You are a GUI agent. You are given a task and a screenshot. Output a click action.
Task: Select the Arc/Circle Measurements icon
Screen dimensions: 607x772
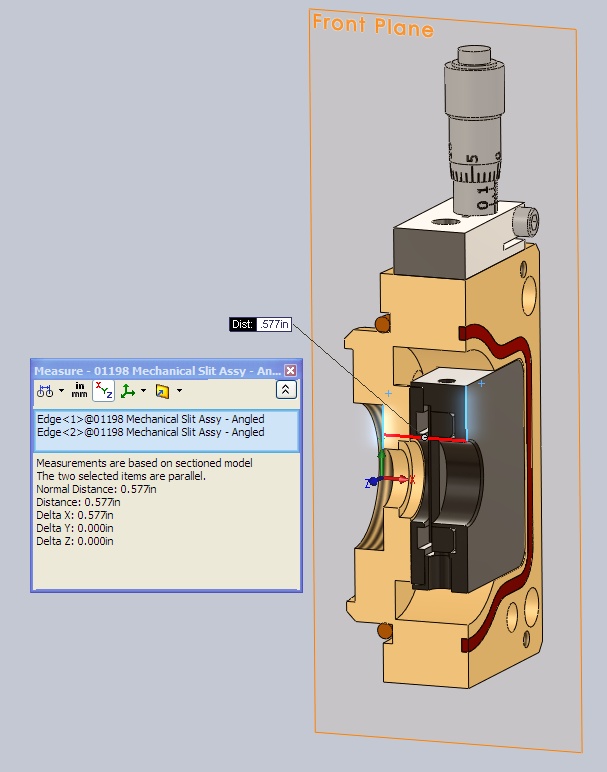pyautogui.click(x=45, y=391)
